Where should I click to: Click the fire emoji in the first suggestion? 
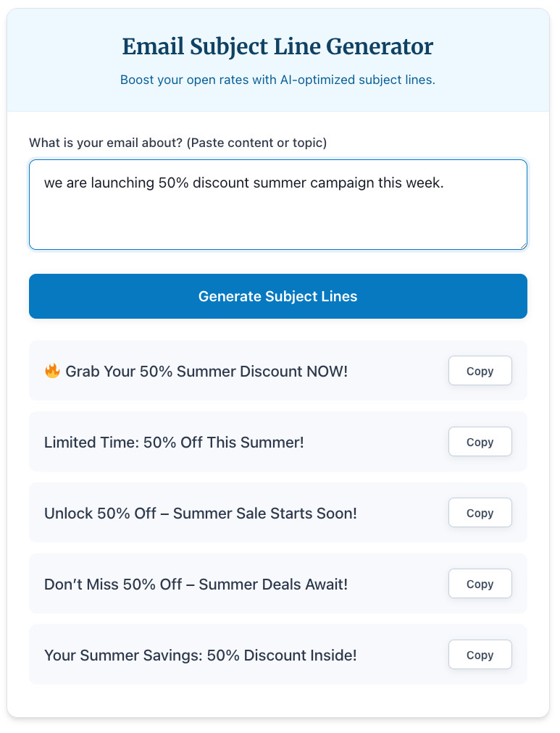(51, 370)
